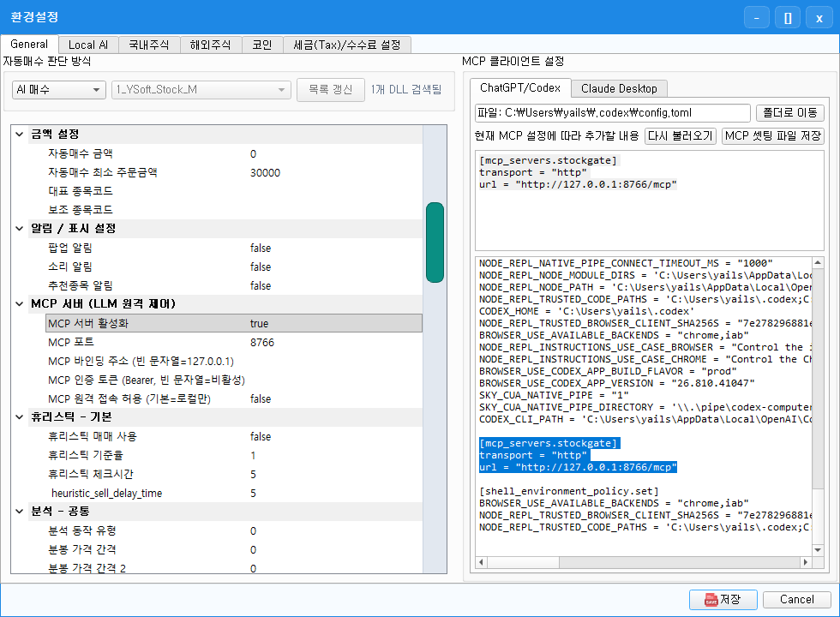Click the [mcp_servers.stockgate] line in upper box

tap(548, 160)
